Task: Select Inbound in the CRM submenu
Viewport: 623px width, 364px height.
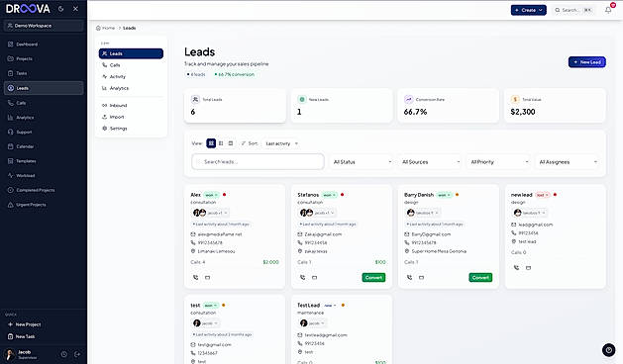Action: [131, 105]
